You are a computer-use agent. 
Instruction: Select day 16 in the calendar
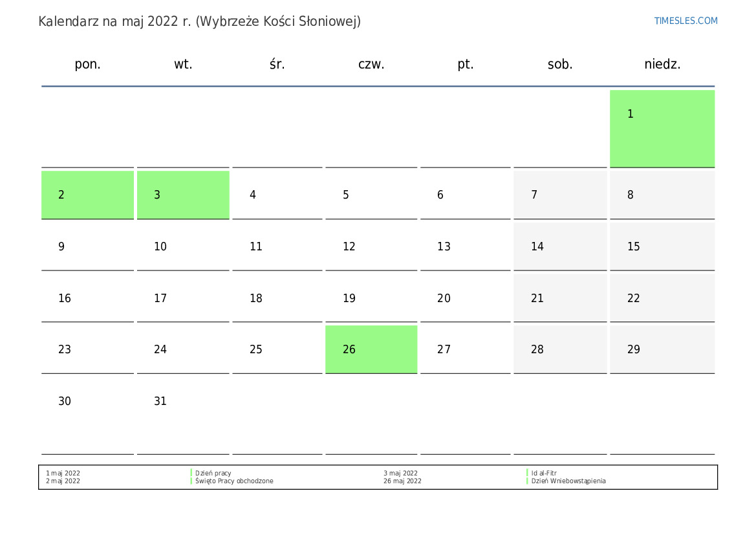[87, 298]
